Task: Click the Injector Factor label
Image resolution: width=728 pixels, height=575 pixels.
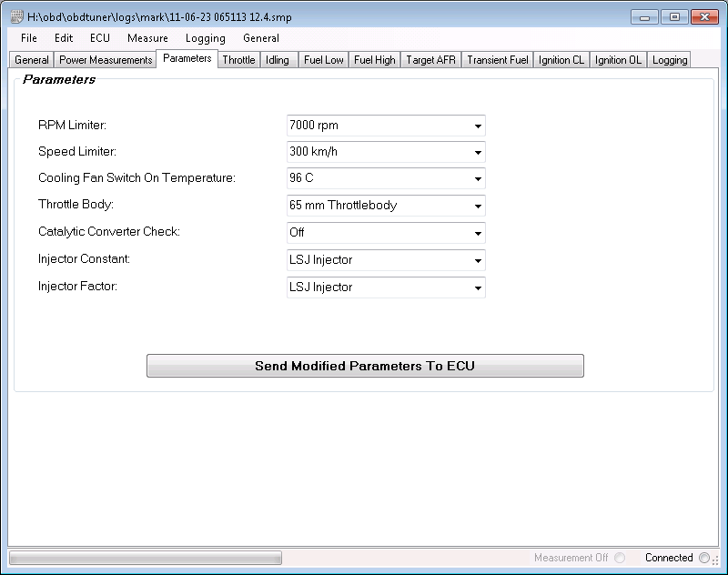Action: pos(77,286)
